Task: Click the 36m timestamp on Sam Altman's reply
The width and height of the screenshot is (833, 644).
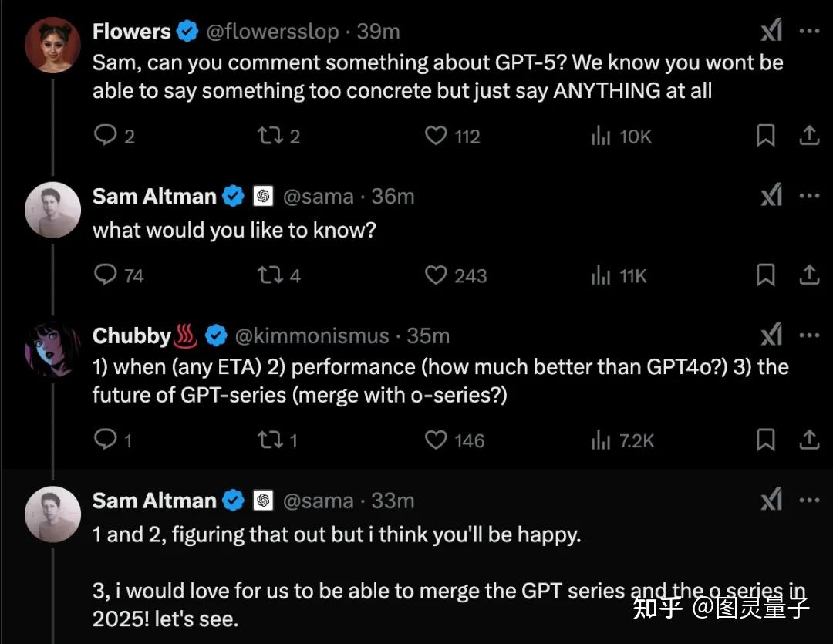Action: coord(393,196)
